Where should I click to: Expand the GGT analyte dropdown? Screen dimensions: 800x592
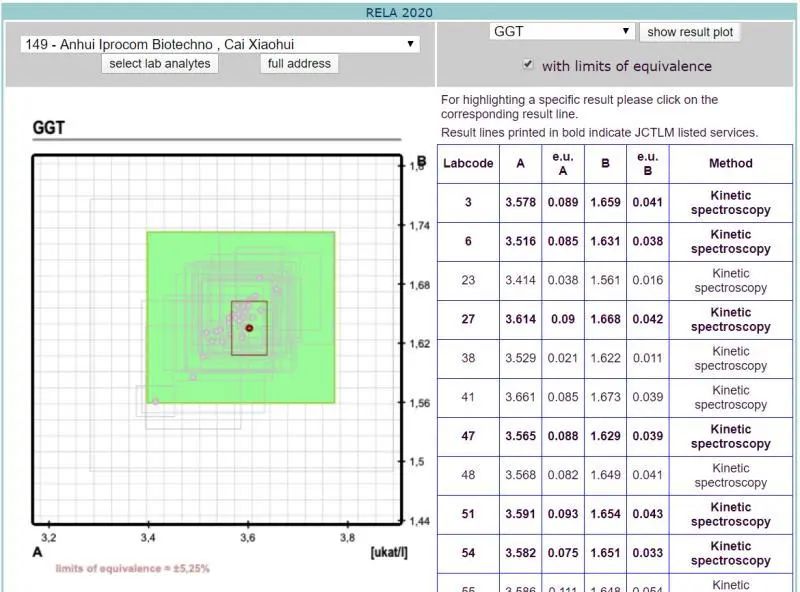pos(562,31)
